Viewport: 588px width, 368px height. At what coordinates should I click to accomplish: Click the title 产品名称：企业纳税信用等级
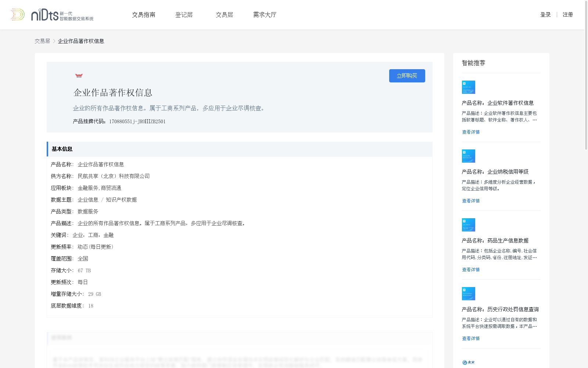[x=495, y=172]
